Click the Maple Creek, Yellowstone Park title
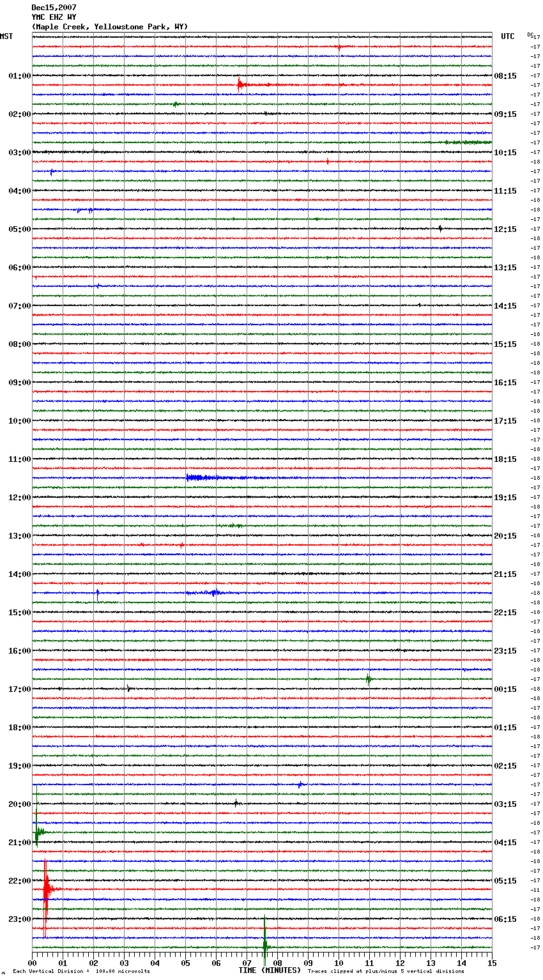Image resolution: width=543 pixels, height=980 pixels. click(110, 27)
